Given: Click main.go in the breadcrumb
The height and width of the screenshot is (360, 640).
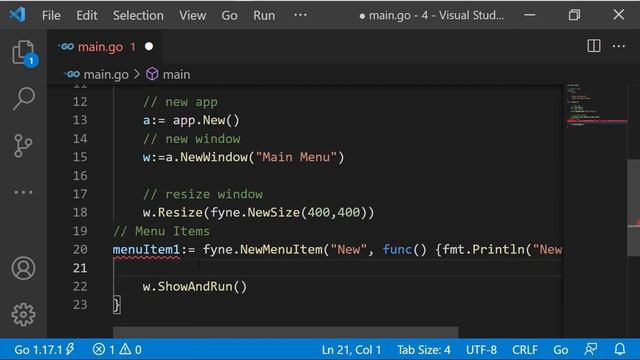Looking at the screenshot, I should tap(106, 75).
